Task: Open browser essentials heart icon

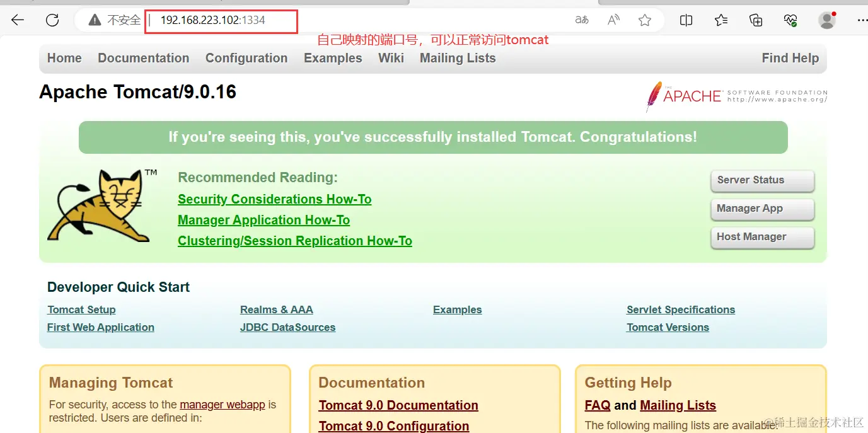Action: pos(790,20)
